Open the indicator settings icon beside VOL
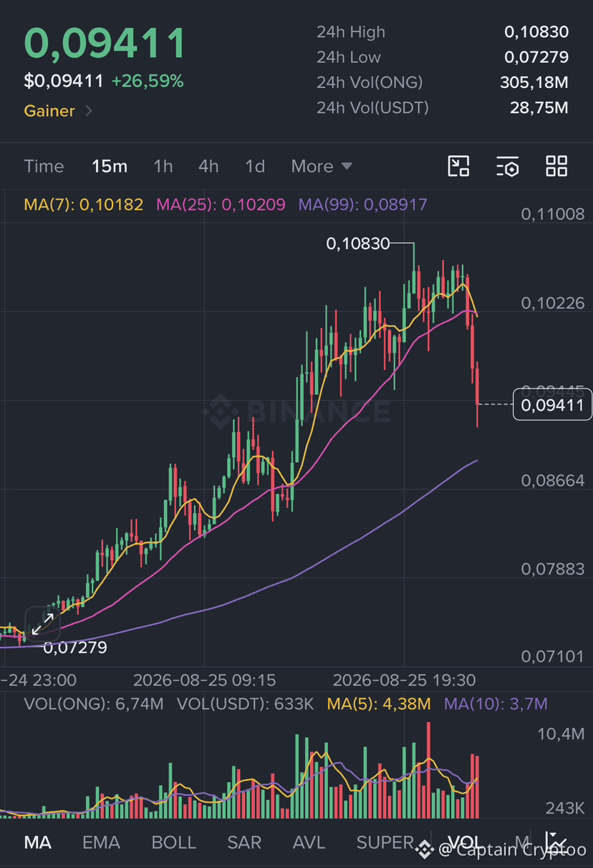The width and height of the screenshot is (593, 868). (556, 842)
